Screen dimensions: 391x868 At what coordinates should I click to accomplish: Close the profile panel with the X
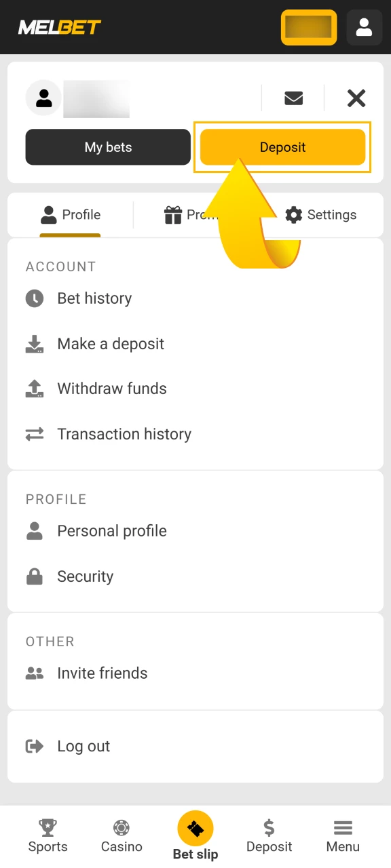(356, 98)
